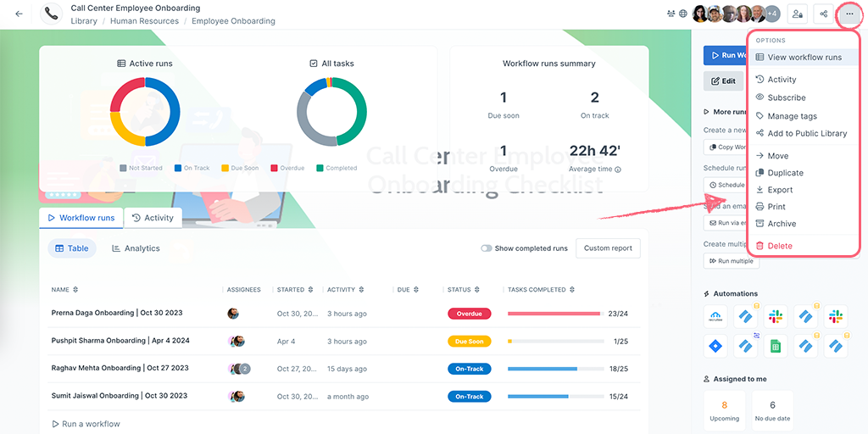868x434 pixels.
Task: Select Duplicate from the options menu
Action: (785, 173)
